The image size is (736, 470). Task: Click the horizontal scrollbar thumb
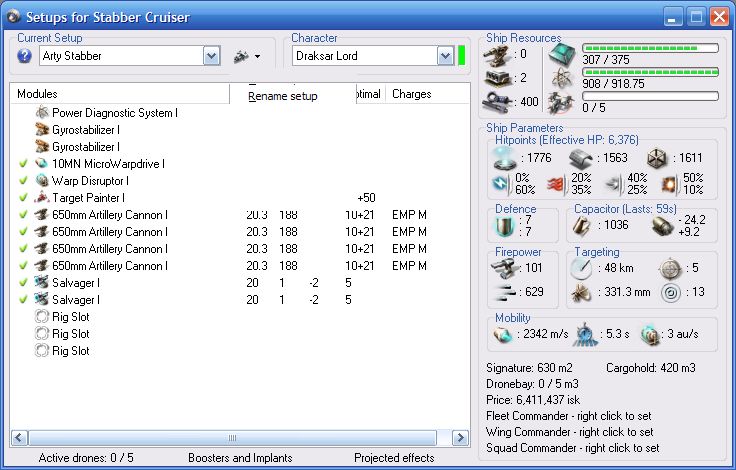pyautogui.click(x=232, y=438)
